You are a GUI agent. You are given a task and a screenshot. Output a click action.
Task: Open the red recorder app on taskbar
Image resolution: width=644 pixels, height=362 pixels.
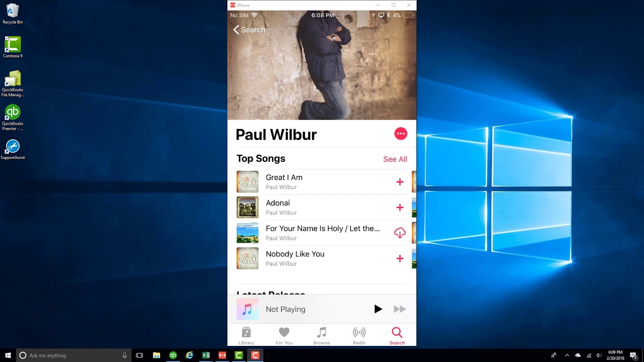(x=222, y=355)
